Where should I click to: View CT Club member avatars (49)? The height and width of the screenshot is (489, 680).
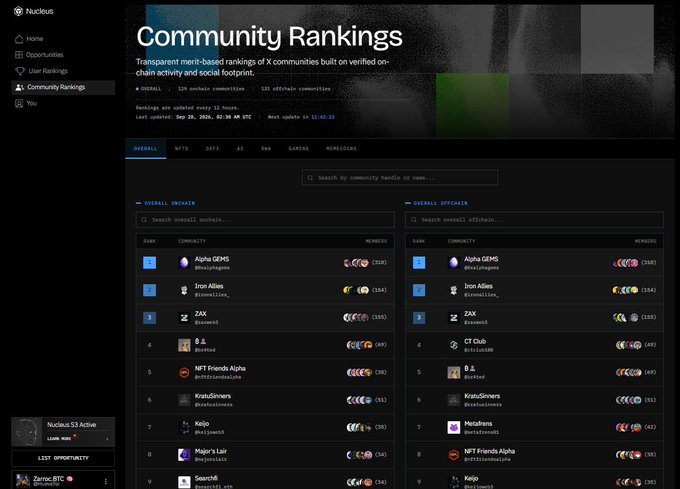629,345
